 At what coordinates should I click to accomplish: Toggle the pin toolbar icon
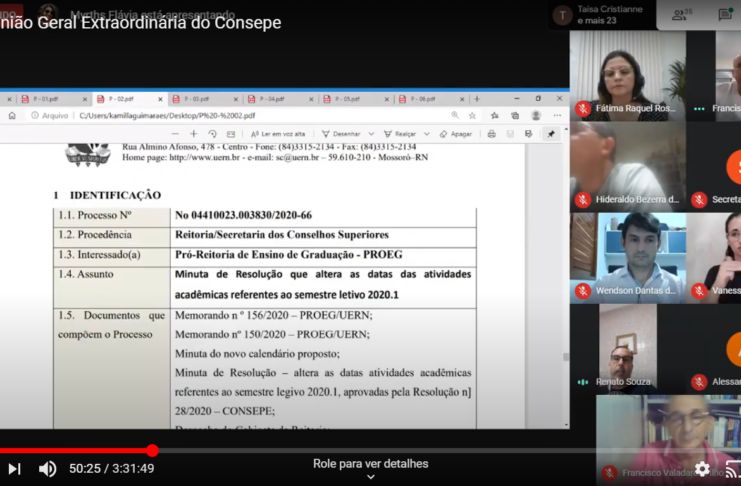551,134
